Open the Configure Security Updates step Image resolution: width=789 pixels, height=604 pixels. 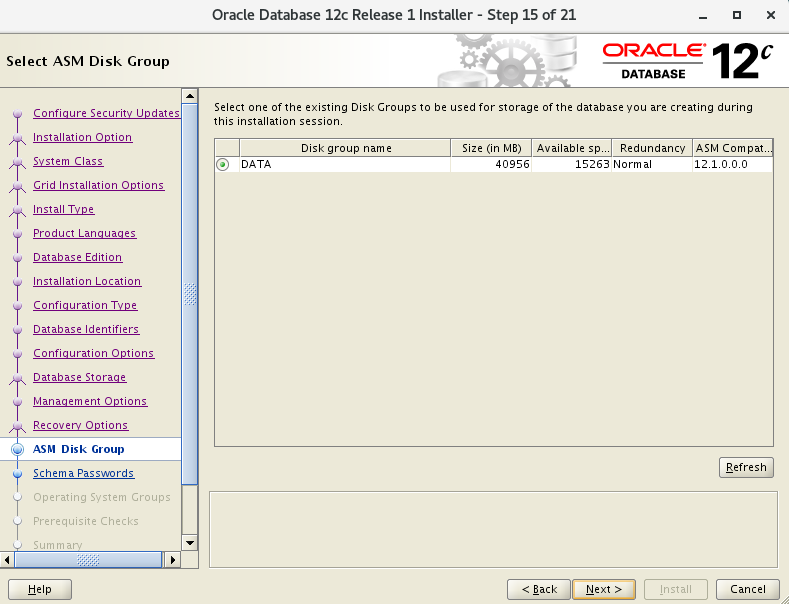(106, 113)
